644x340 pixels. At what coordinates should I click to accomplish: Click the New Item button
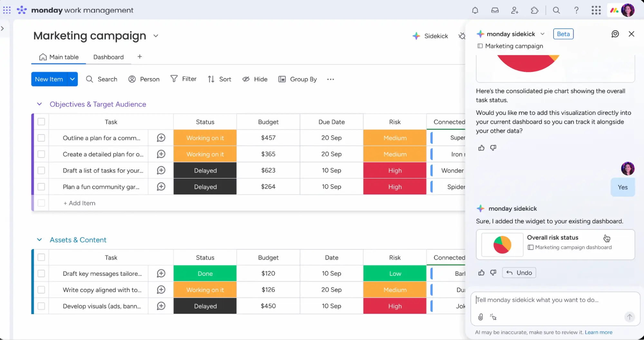pos(49,79)
